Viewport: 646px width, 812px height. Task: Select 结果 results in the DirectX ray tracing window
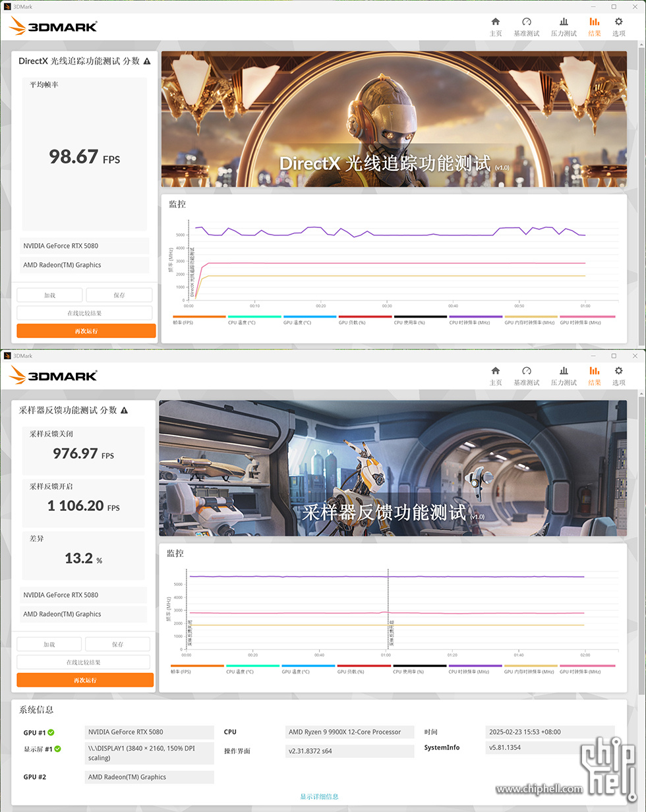[x=595, y=26]
